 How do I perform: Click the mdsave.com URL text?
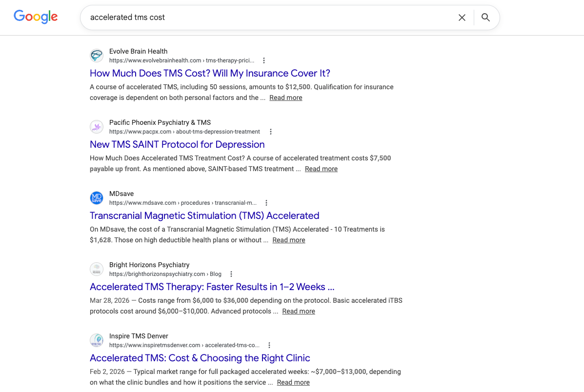click(x=183, y=202)
